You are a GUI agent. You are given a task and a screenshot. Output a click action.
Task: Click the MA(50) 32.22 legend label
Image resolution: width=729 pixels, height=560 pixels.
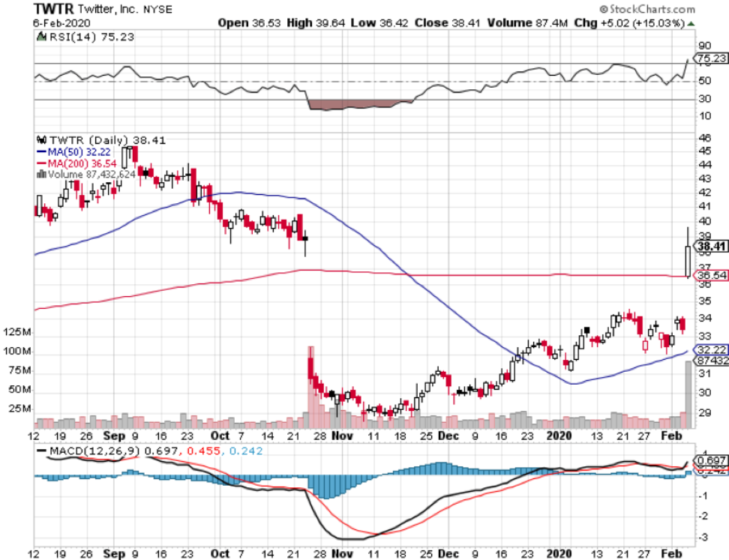79,152
